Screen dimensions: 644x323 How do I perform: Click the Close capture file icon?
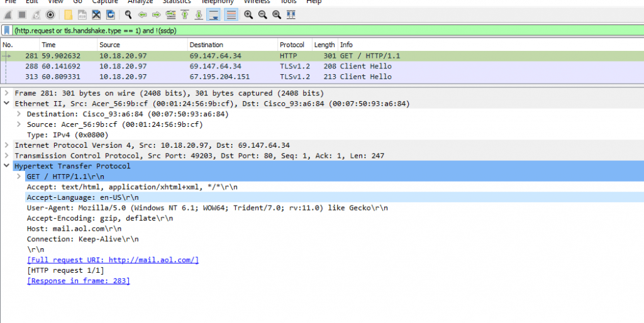pyautogui.click(x=96, y=14)
